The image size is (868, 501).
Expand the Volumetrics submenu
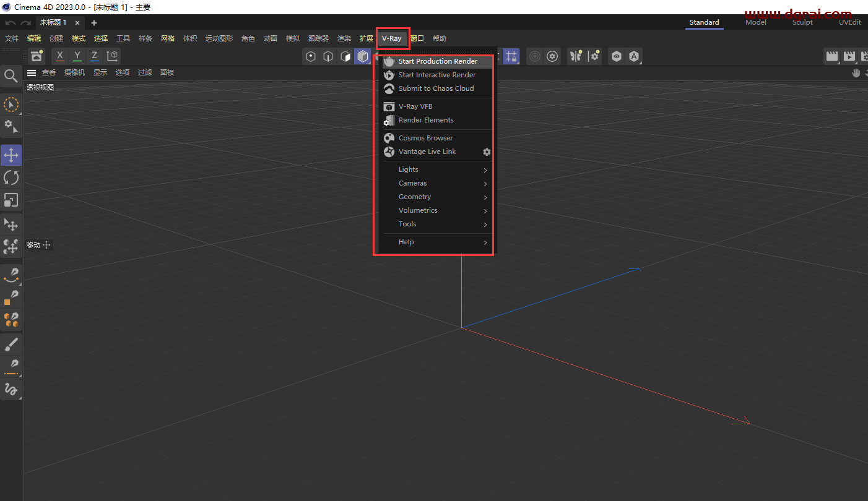(438, 210)
